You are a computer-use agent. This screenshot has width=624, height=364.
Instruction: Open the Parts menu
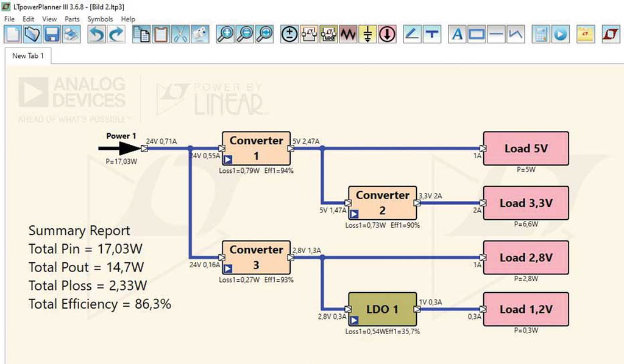(72, 19)
